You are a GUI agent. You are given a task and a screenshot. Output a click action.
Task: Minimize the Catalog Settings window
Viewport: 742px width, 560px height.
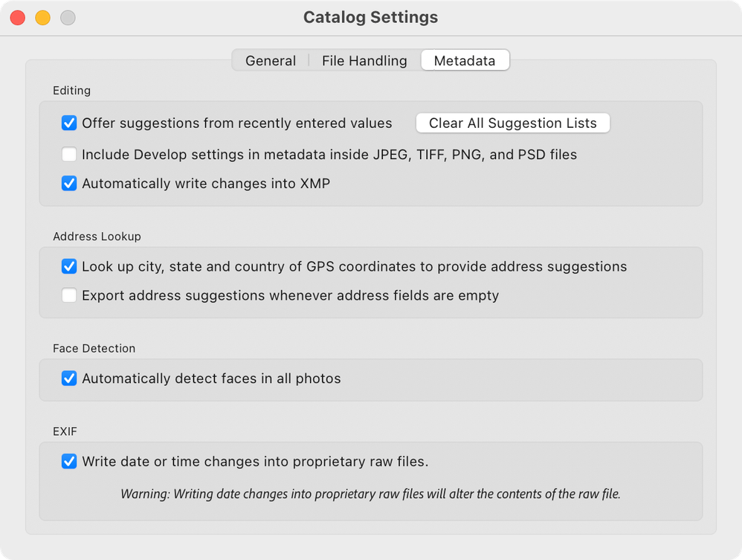click(x=43, y=18)
